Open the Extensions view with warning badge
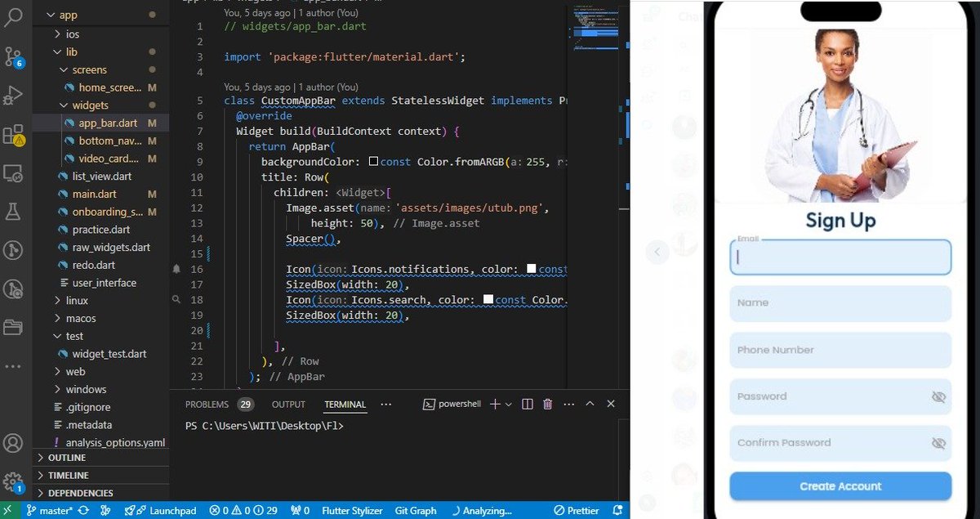Viewport: 980px width, 519px height. [13, 134]
